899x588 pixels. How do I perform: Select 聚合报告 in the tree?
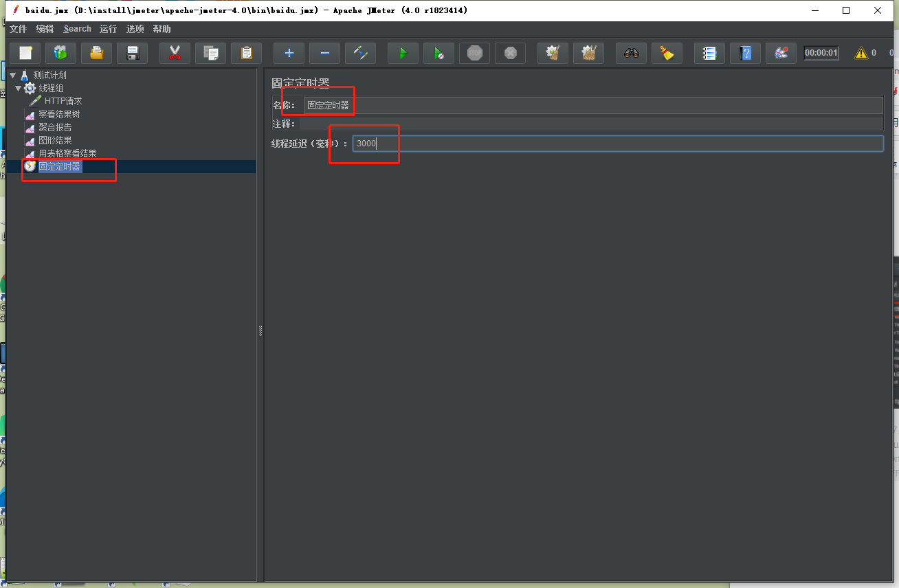[x=55, y=127]
